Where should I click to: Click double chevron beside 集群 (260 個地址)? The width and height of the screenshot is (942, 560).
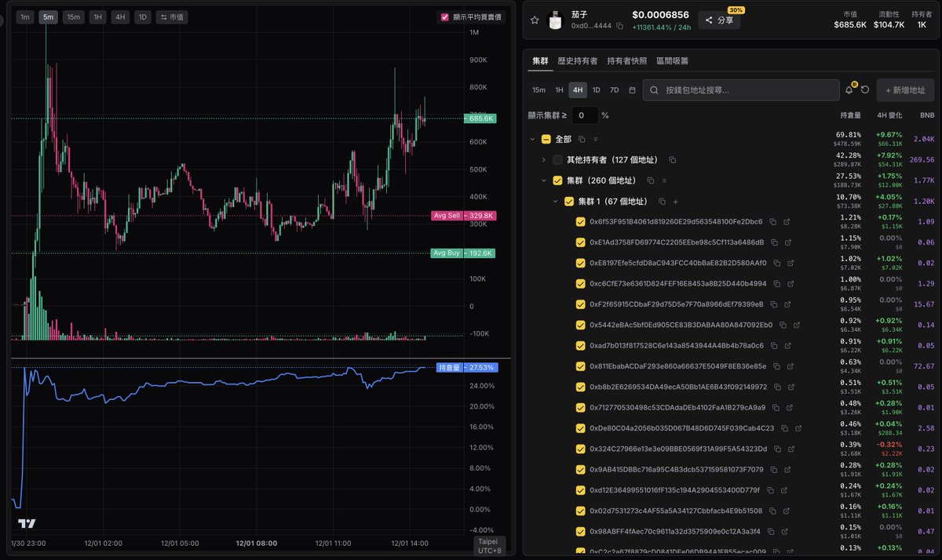(x=664, y=180)
